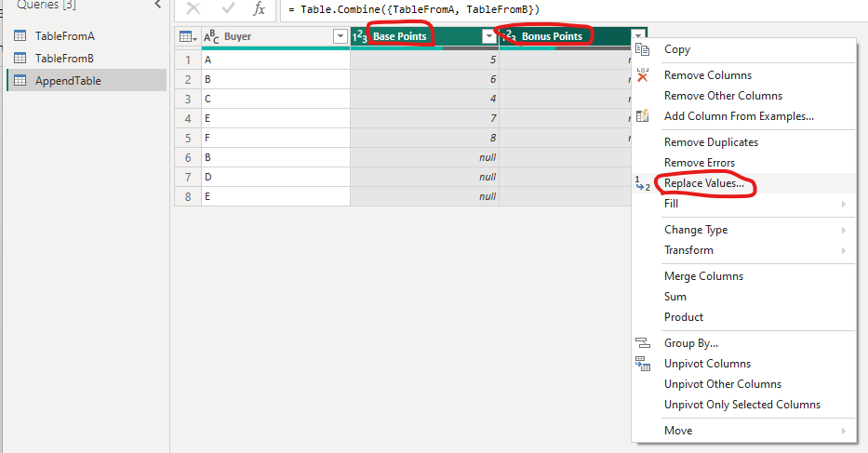Choose Remove Other Columns

(723, 96)
